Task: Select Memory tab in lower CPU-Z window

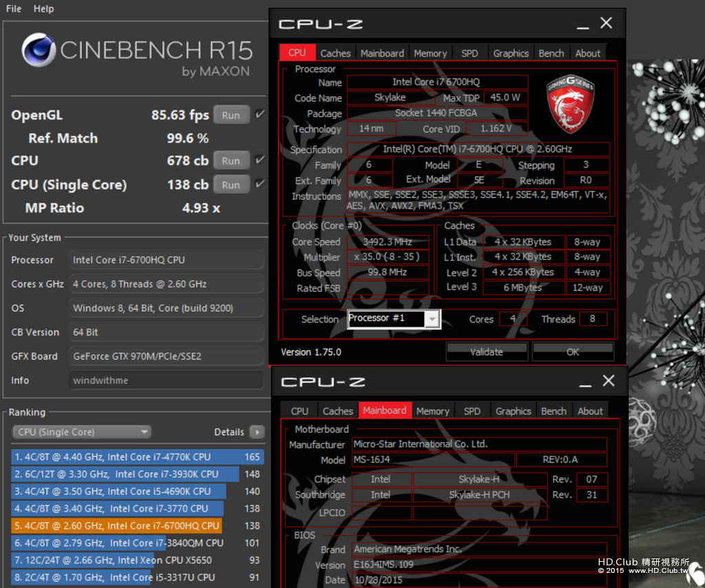Action: click(432, 411)
